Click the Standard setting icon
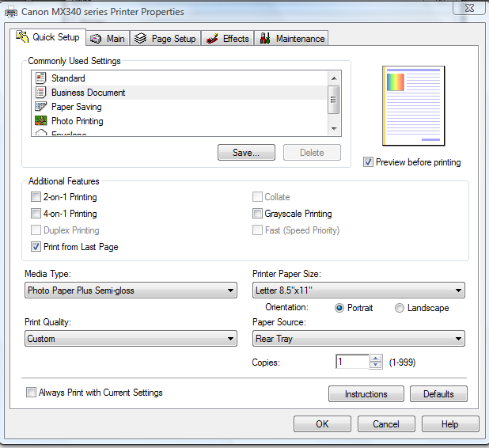Screen dimensions: 489x448 click(x=41, y=78)
